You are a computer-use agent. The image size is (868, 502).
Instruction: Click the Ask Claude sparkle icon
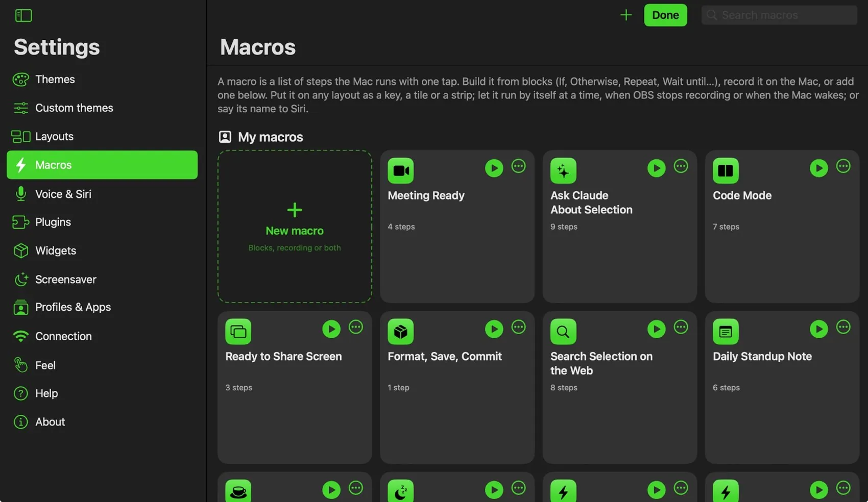(563, 170)
